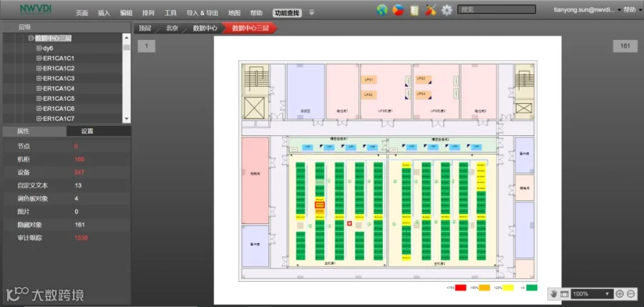
Task: Click the NWVDI logo
Action: (36, 9)
